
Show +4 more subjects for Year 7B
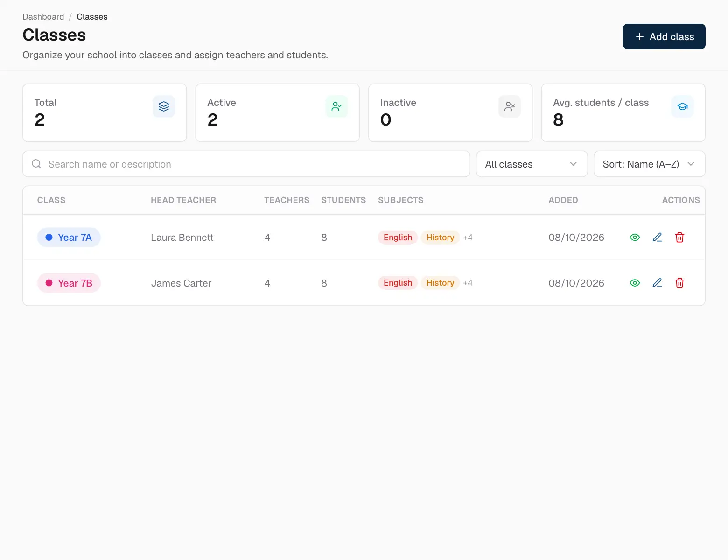(468, 283)
